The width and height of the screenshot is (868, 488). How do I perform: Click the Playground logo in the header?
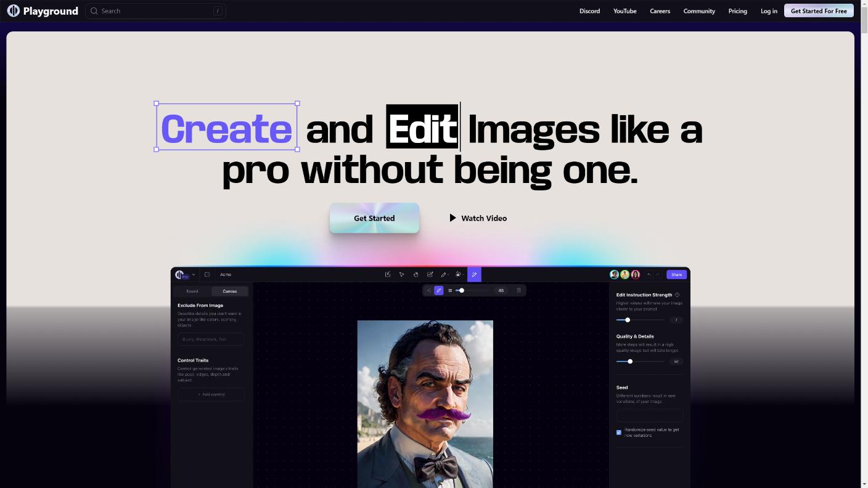click(43, 11)
